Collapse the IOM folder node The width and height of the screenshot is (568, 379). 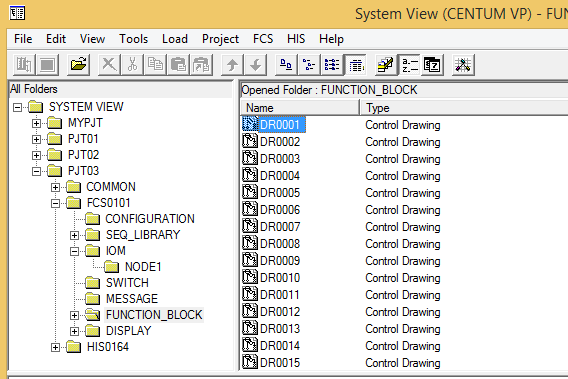(74, 251)
